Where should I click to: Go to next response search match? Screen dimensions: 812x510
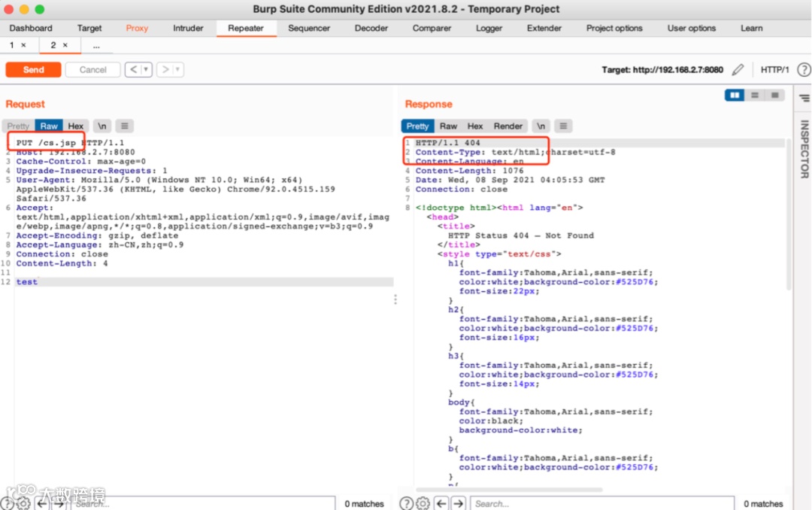459,503
